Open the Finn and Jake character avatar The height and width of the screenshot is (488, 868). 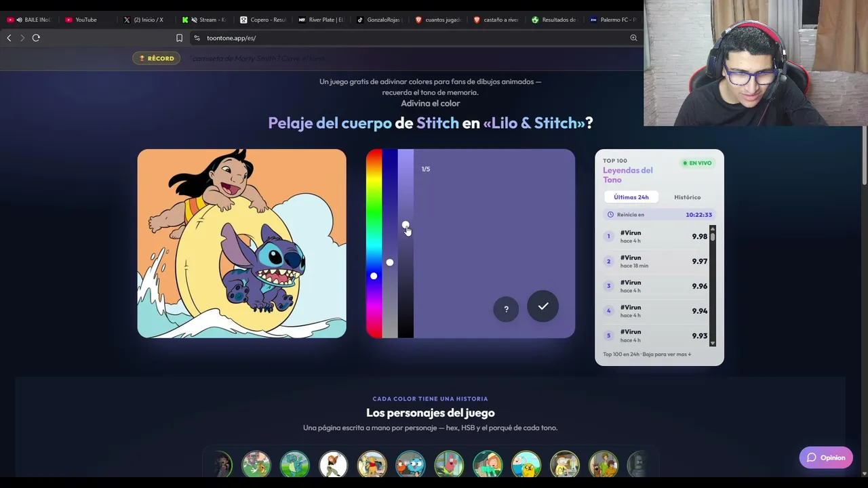click(526, 465)
